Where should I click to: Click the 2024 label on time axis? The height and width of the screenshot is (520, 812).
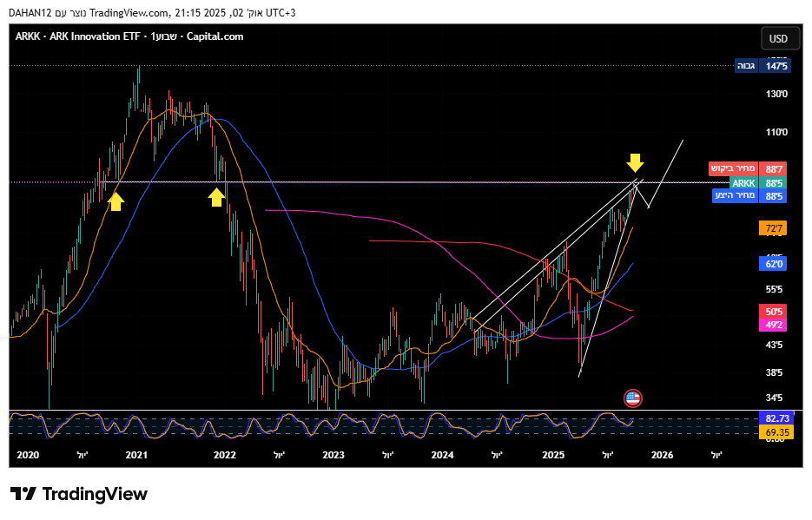click(442, 455)
